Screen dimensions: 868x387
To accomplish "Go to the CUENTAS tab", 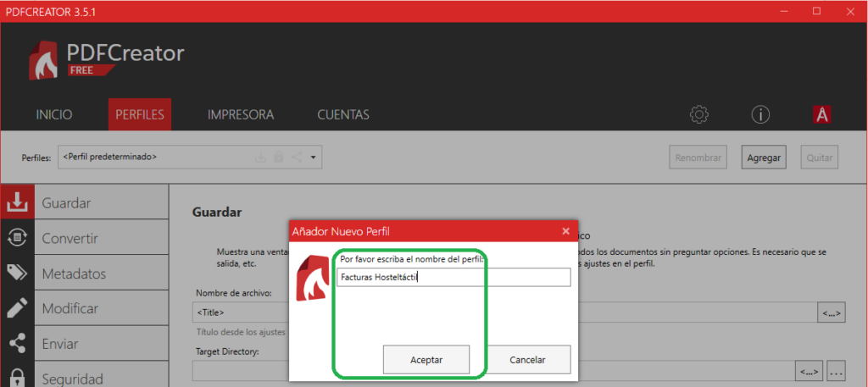I will (x=343, y=114).
